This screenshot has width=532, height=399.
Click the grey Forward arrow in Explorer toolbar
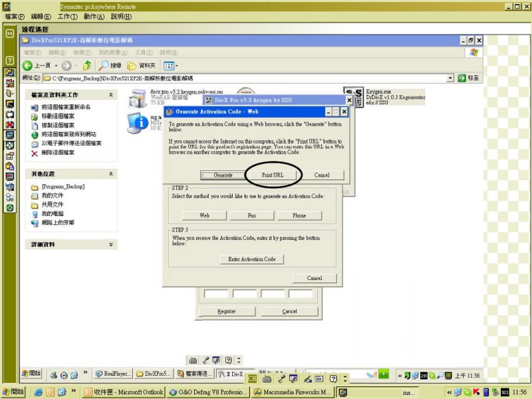point(66,65)
